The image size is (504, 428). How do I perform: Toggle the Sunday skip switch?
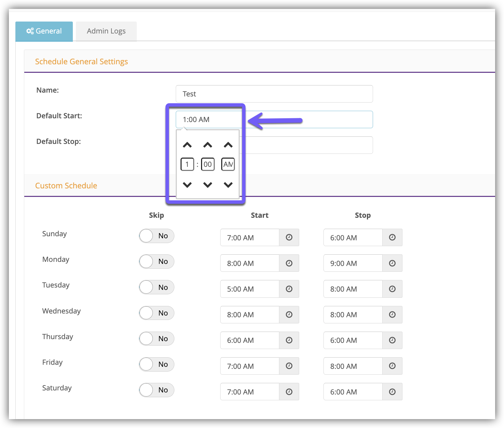coord(156,236)
